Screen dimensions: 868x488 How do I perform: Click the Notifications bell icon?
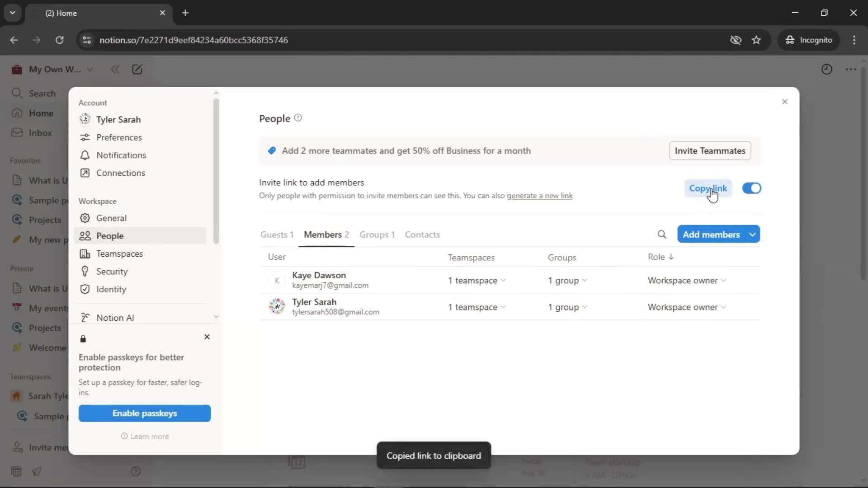coord(85,155)
